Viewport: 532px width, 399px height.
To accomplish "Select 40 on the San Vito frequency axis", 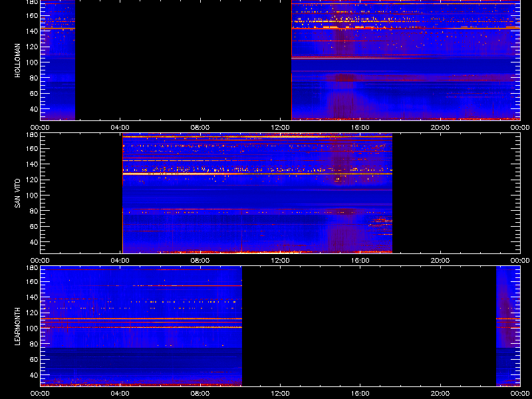I will pyautogui.click(x=34, y=242).
